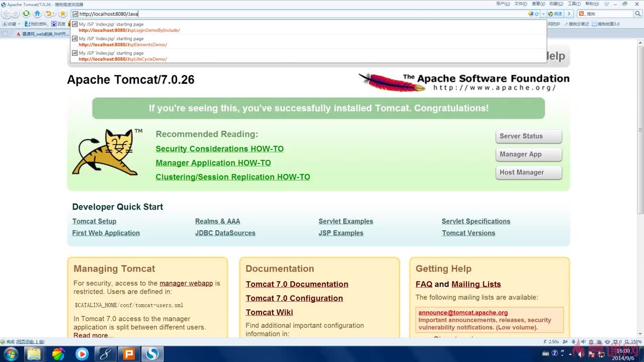
Task: Click the Manager App button
Action: [528, 154]
